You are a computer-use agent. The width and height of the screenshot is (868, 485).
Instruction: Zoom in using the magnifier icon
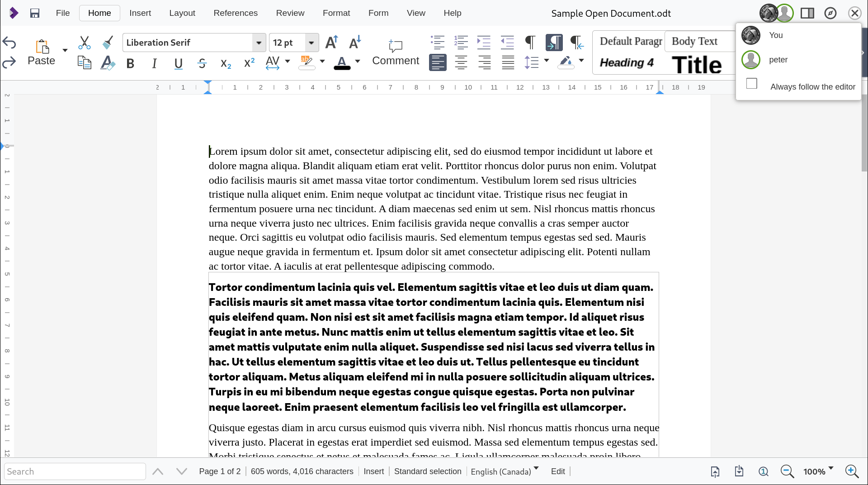pos(853,471)
